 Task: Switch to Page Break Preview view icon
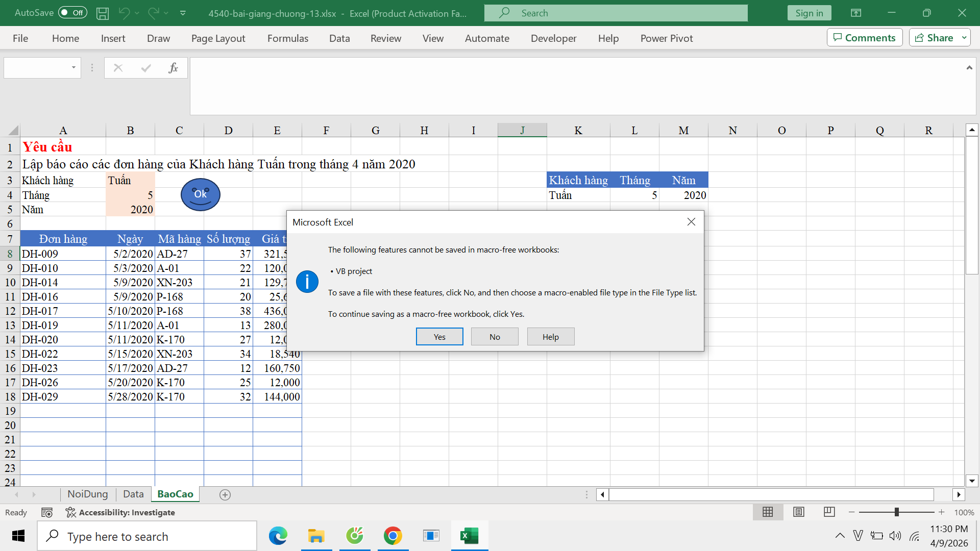pyautogui.click(x=829, y=512)
